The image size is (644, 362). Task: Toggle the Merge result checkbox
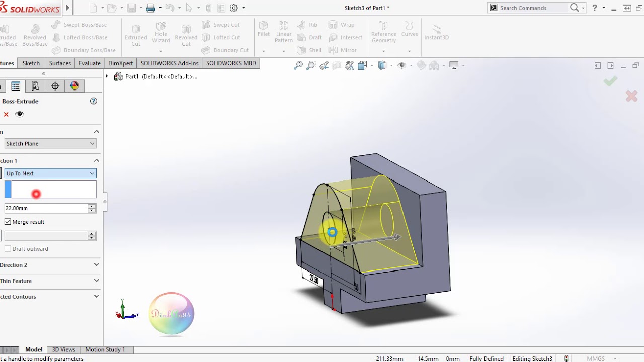[x=8, y=222]
